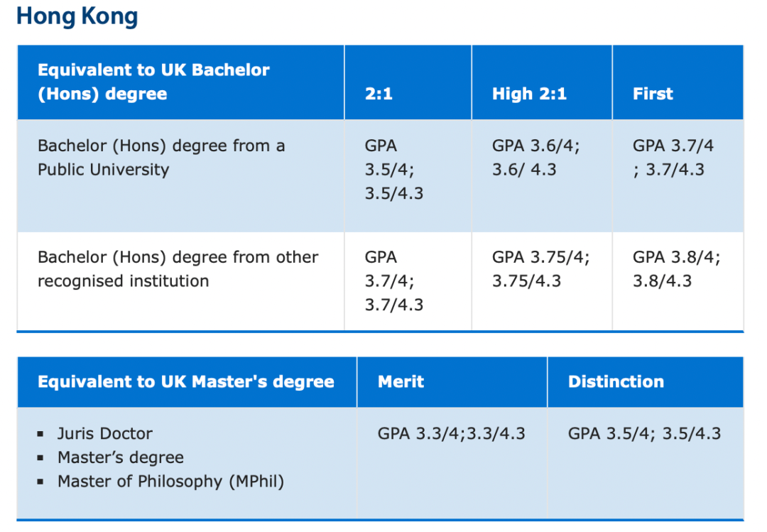Screen dimensions: 767x532
Task: Select the 'Equivalent to UK Bachelor (Hons) degree' header
Action: (153, 82)
